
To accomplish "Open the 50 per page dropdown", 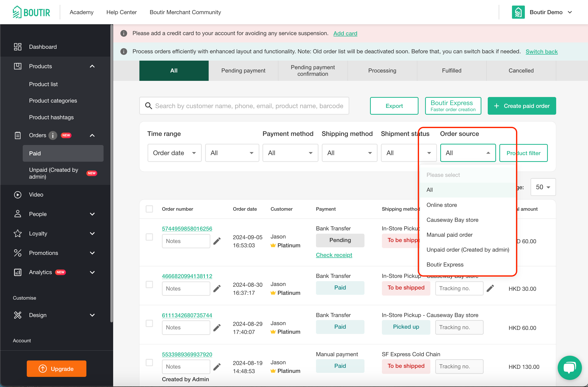I will [x=543, y=187].
